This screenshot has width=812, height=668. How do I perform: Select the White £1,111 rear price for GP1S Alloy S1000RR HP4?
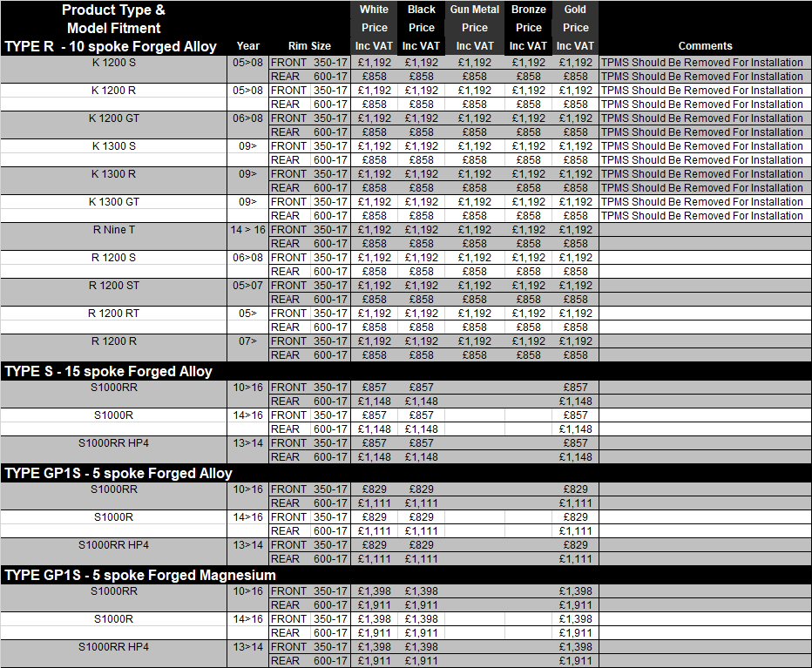[x=375, y=560]
